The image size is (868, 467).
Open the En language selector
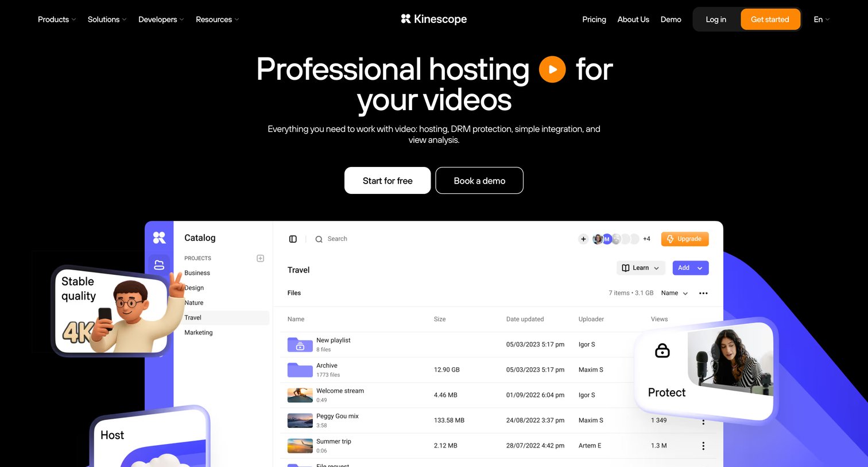pyautogui.click(x=821, y=20)
